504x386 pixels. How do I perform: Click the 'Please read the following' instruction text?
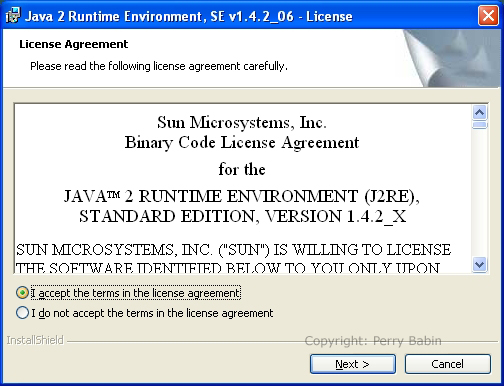pos(159,66)
